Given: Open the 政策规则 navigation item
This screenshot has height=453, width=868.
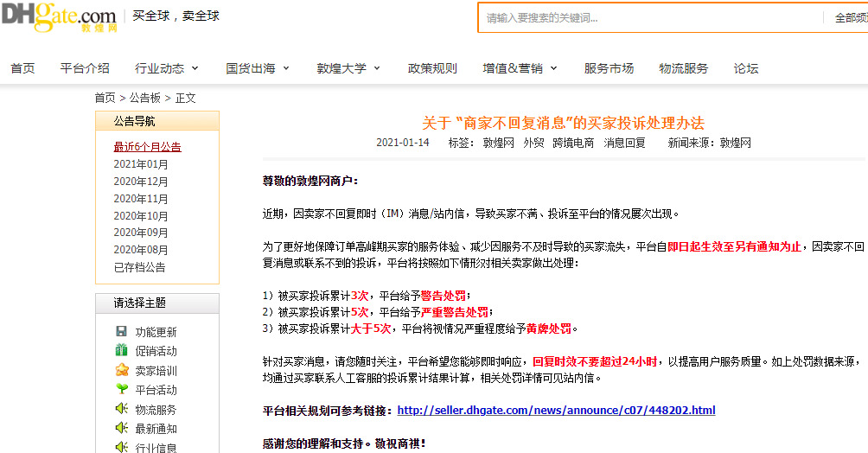Looking at the screenshot, I should pyautogui.click(x=432, y=68).
